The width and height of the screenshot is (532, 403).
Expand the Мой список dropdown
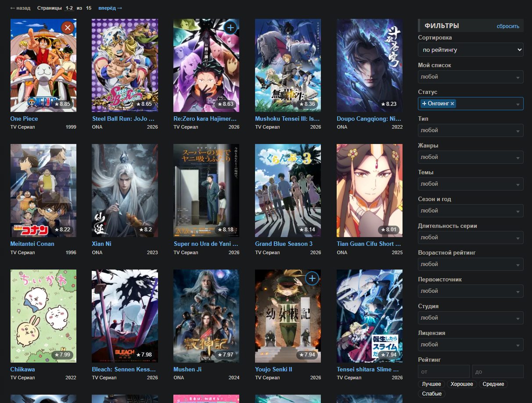point(471,77)
